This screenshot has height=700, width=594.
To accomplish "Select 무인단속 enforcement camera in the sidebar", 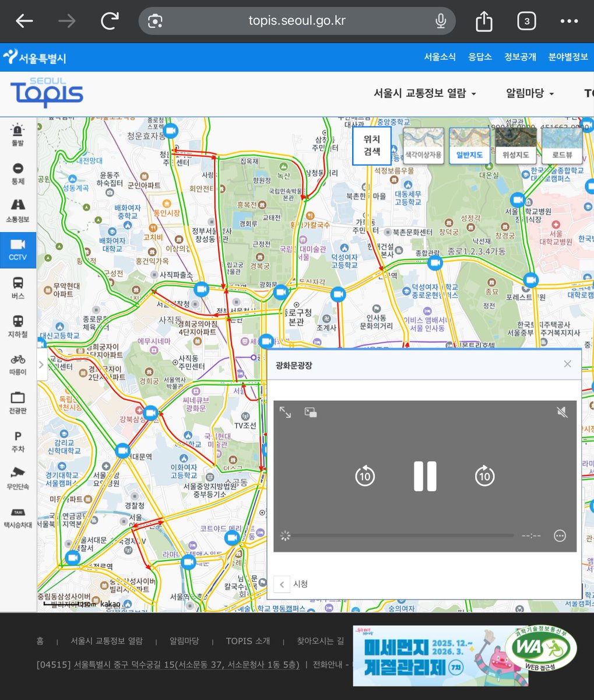I will pos(18,479).
